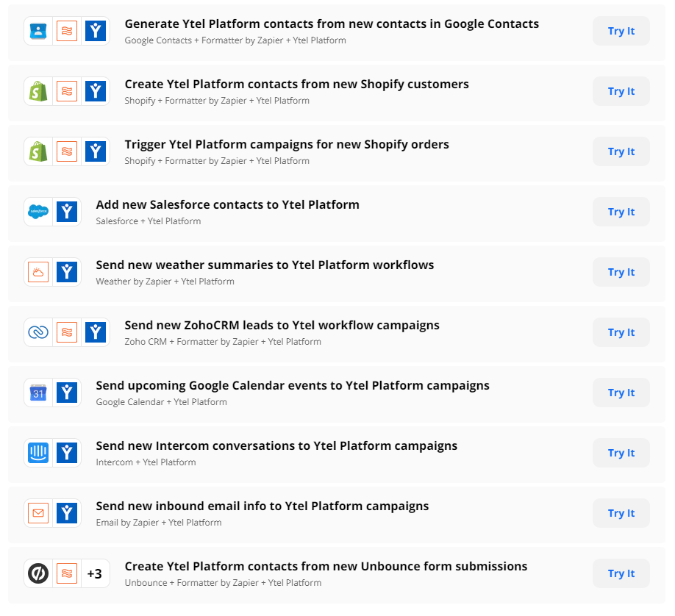Click the Email by Zapier icon

coord(38,513)
